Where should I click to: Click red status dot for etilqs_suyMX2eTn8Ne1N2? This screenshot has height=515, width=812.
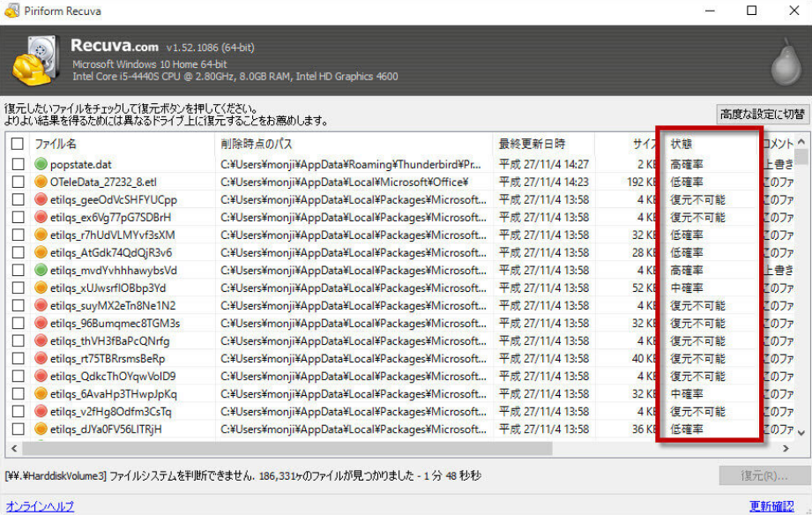point(41,305)
